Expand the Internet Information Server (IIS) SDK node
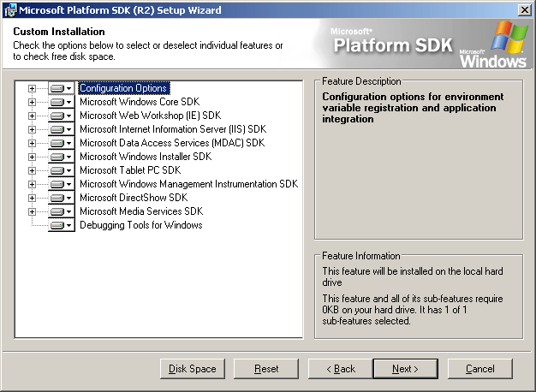Image resolution: width=536 pixels, height=392 pixels. (32, 129)
